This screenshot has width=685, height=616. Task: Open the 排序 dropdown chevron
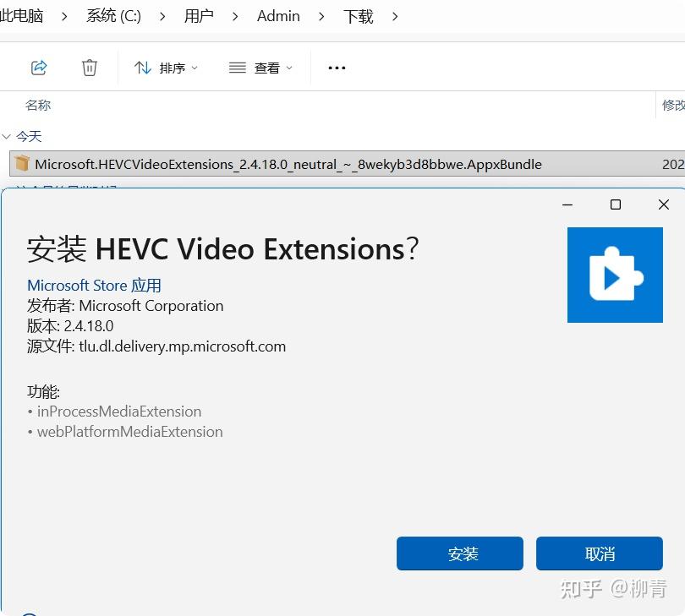tap(195, 68)
